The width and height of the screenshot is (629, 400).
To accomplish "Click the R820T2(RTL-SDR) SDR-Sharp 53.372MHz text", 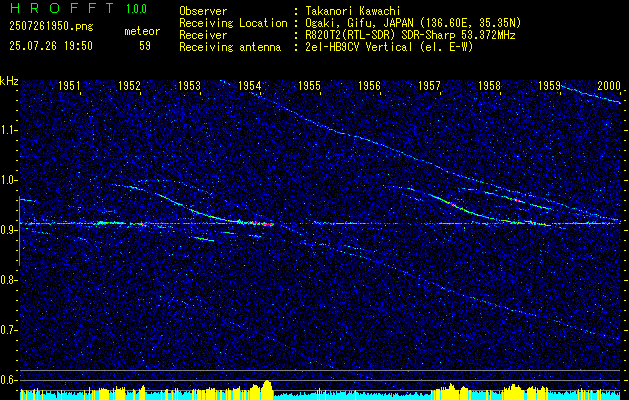I will pyautogui.click(x=410, y=35).
